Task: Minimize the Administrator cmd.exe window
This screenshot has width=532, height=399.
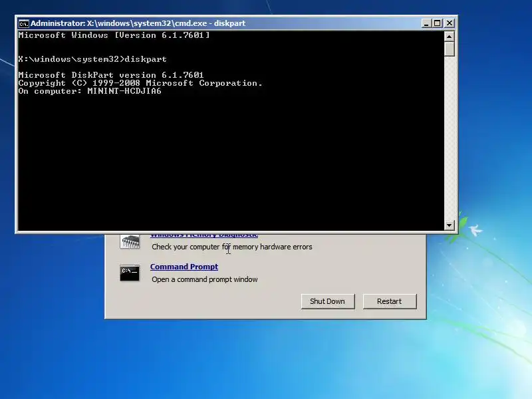Action: pos(426,23)
